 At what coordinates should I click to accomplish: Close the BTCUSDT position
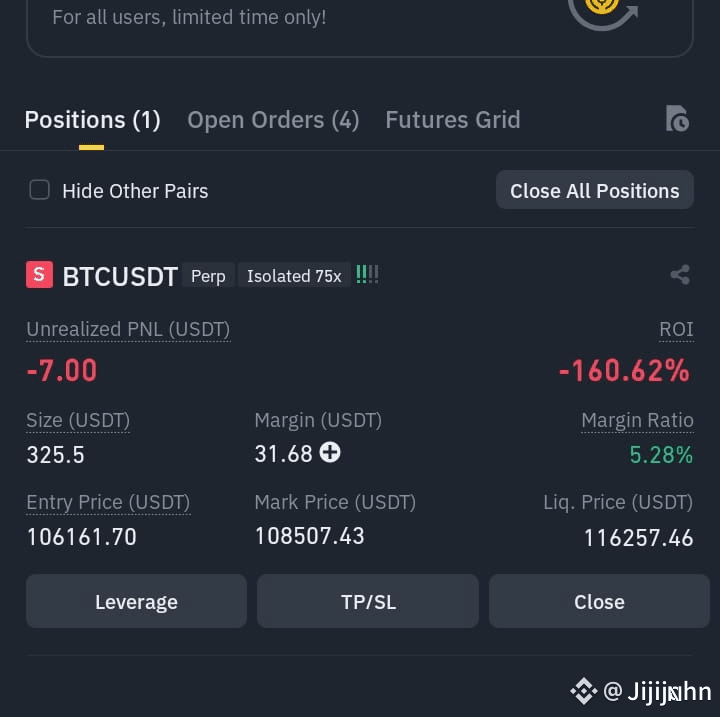click(x=599, y=601)
